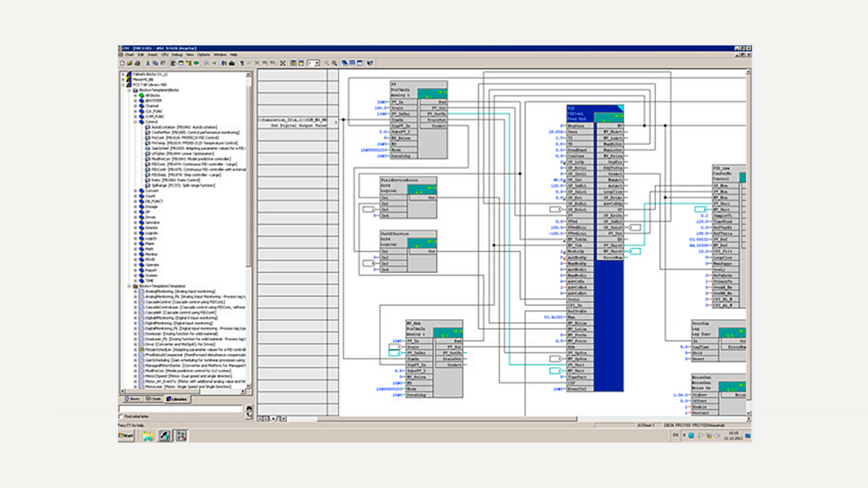
Task: Switch to the Blocks tab in the catalog
Action: (133, 399)
